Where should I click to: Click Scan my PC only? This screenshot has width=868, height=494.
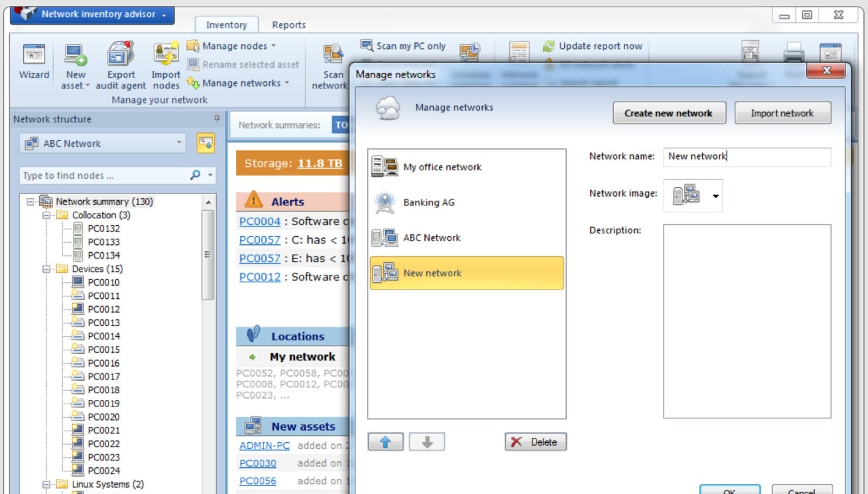pyautogui.click(x=403, y=46)
